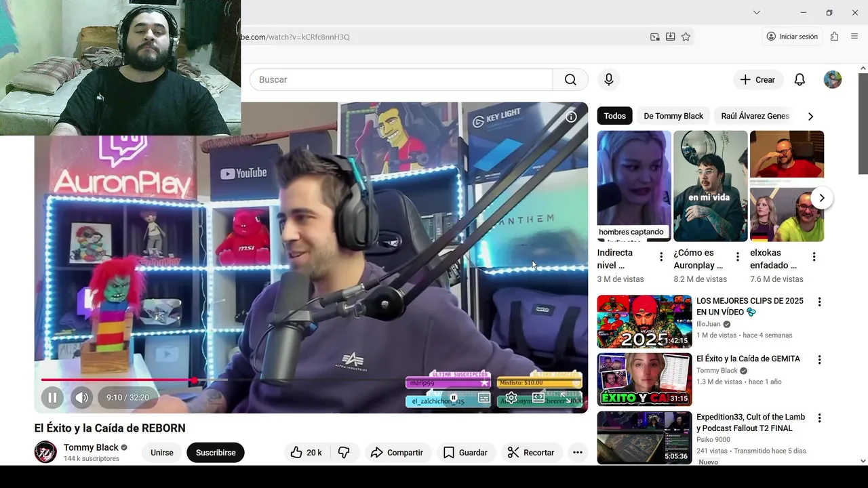Open LOS MEJORES CLIPS DE 2025 video
Image resolution: width=868 pixels, height=488 pixels.
[x=749, y=306]
